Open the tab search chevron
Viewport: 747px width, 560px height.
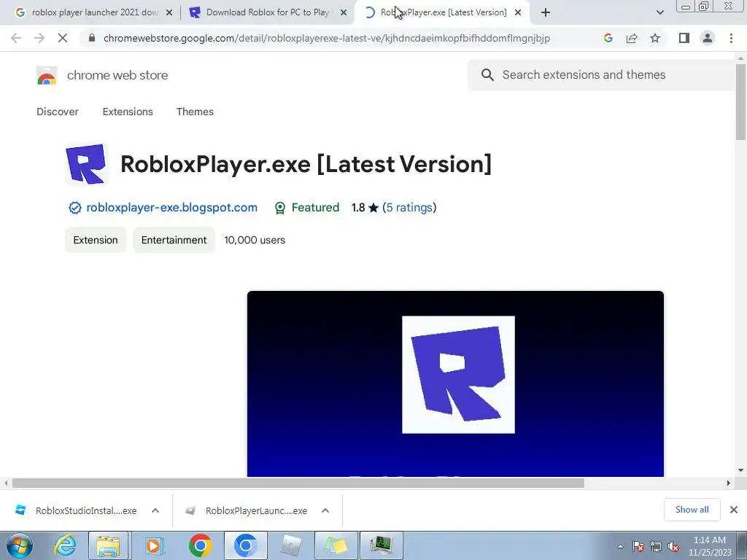pos(659,12)
